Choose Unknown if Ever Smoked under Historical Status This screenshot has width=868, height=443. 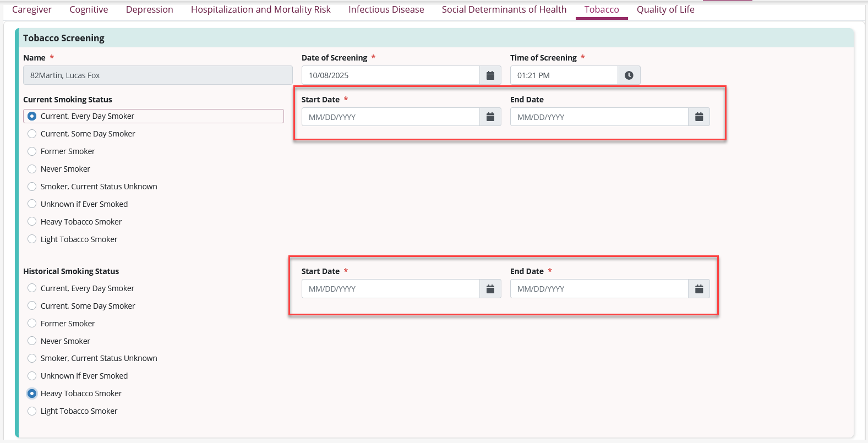pyautogui.click(x=32, y=376)
